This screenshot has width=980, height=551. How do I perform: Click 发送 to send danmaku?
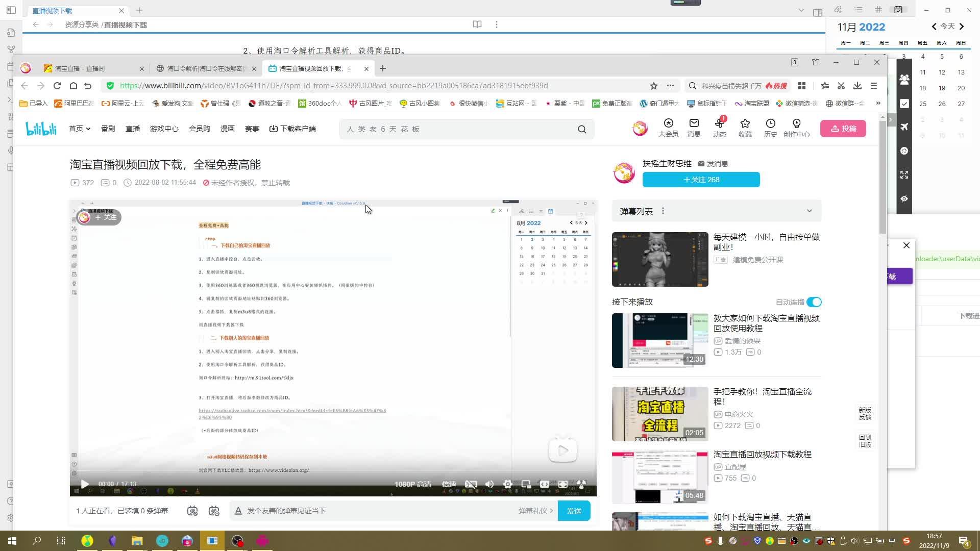[574, 511]
